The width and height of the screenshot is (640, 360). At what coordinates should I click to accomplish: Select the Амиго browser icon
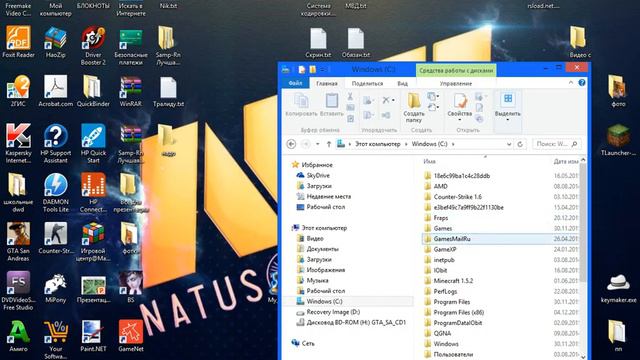[18, 336]
